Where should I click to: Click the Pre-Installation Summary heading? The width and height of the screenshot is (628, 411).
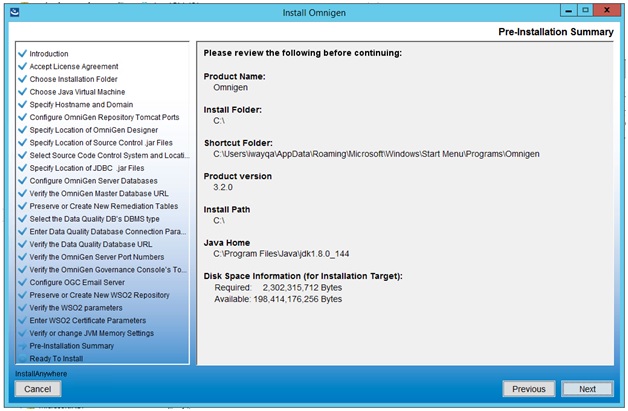(x=556, y=32)
